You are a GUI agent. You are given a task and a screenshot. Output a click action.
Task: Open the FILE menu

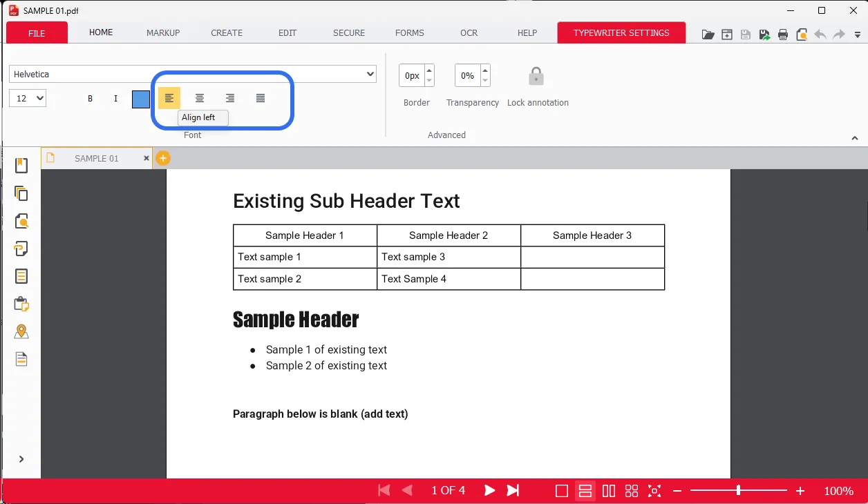[37, 32]
